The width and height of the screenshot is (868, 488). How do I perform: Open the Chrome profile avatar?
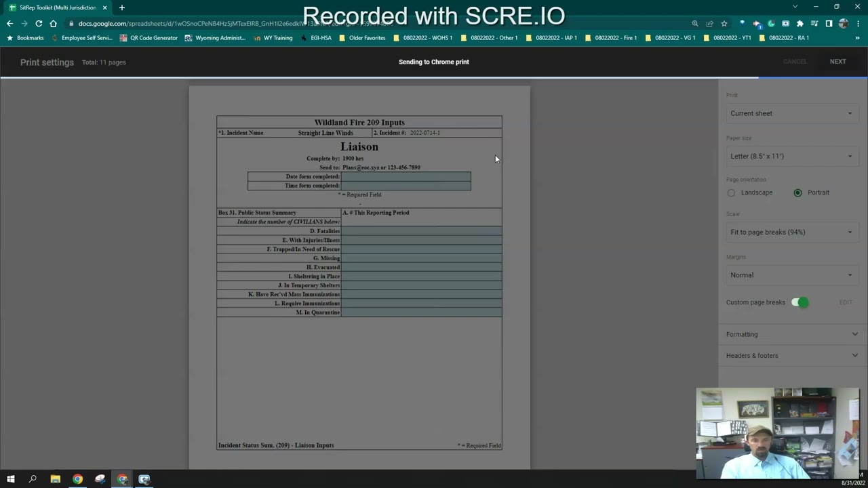click(843, 24)
